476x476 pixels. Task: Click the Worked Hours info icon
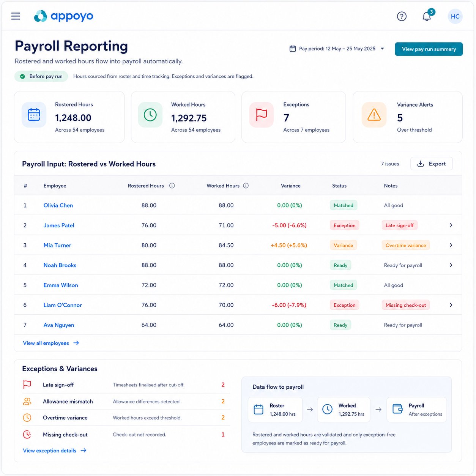(246, 186)
